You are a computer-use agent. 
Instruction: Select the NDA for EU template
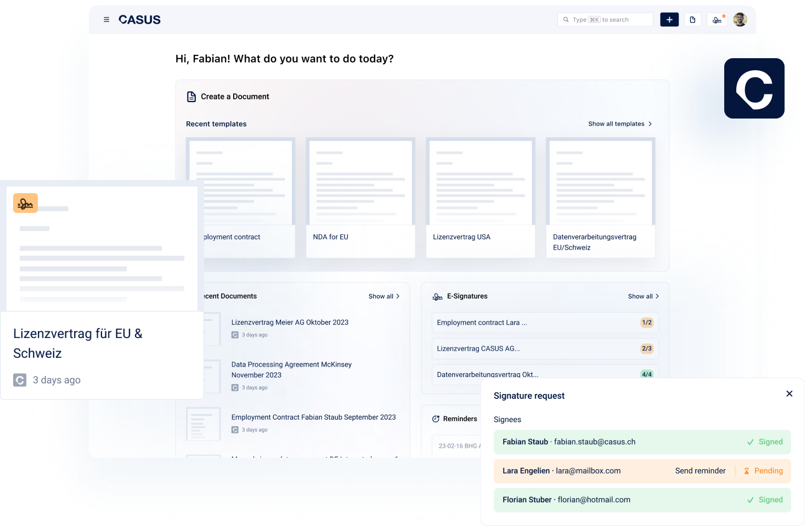[x=360, y=198]
